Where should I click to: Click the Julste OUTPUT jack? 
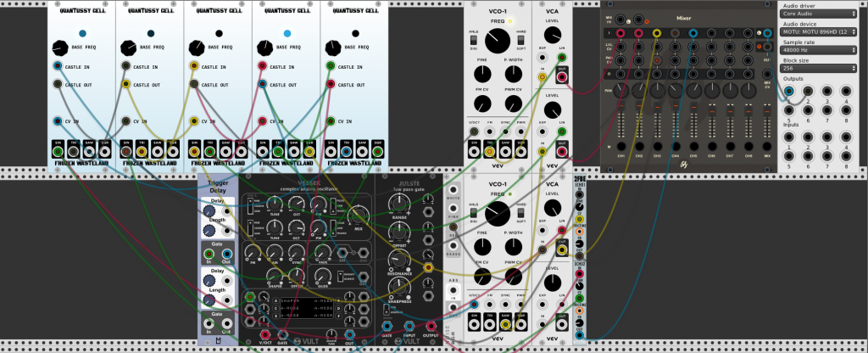(431, 326)
